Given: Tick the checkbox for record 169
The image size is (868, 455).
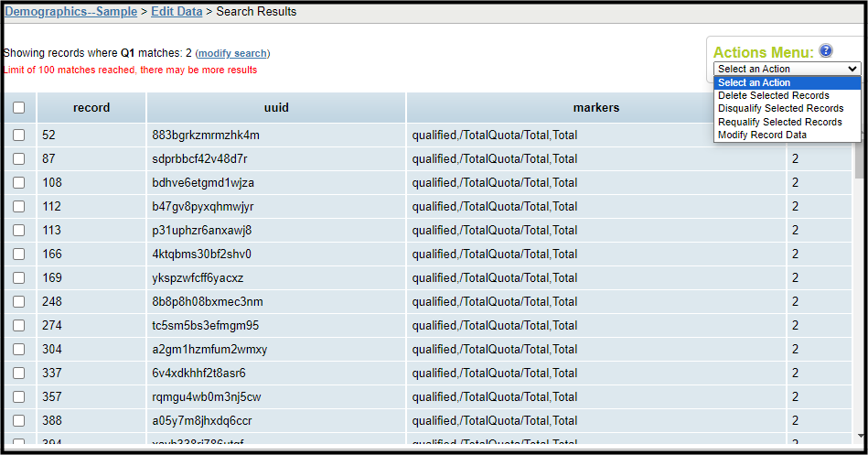Looking at the screenshot, I should tap(19, 277).
